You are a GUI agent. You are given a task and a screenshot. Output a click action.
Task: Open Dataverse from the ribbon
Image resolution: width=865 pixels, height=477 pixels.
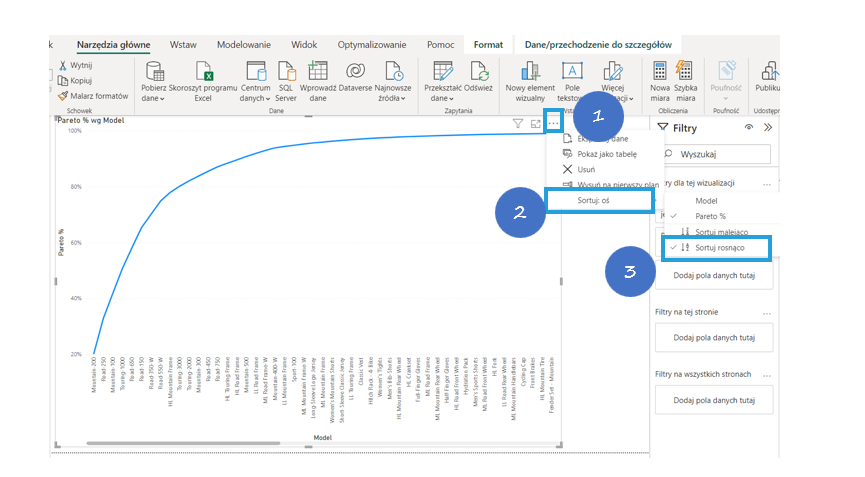coord(355,72)
